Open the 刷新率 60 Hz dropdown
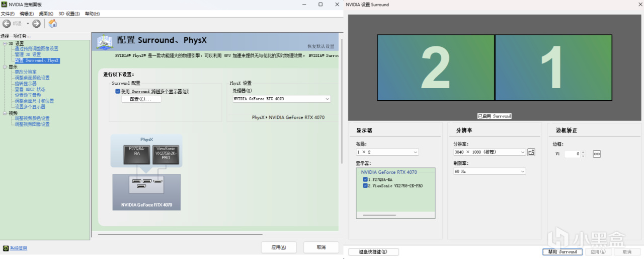The width and height of the screenshot is (644, 259). tap(489, 171)
